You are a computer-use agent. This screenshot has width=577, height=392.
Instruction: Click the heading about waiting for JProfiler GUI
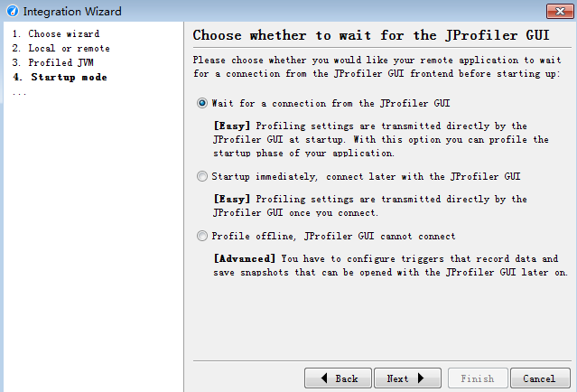coord(371,35)
